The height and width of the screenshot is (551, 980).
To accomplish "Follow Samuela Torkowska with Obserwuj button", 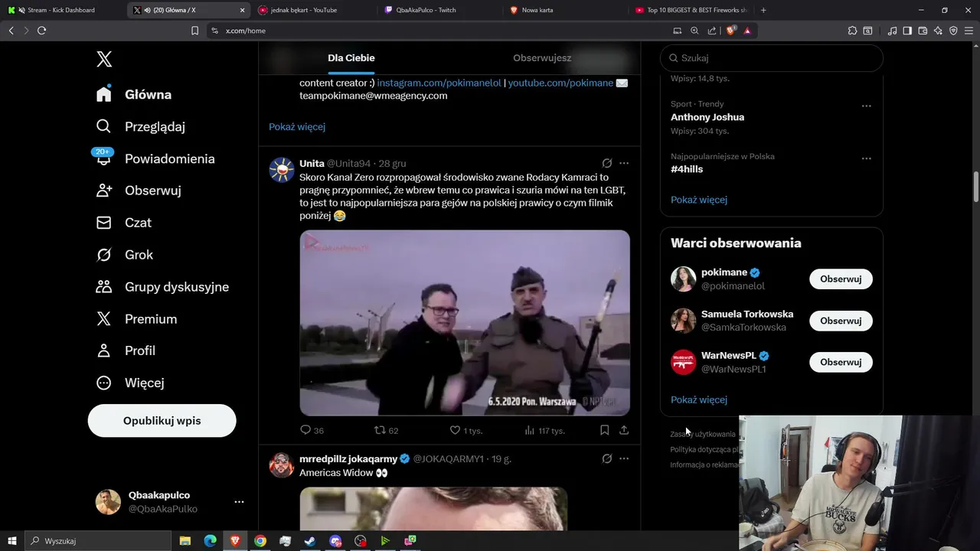I will (x=841, y=321).
